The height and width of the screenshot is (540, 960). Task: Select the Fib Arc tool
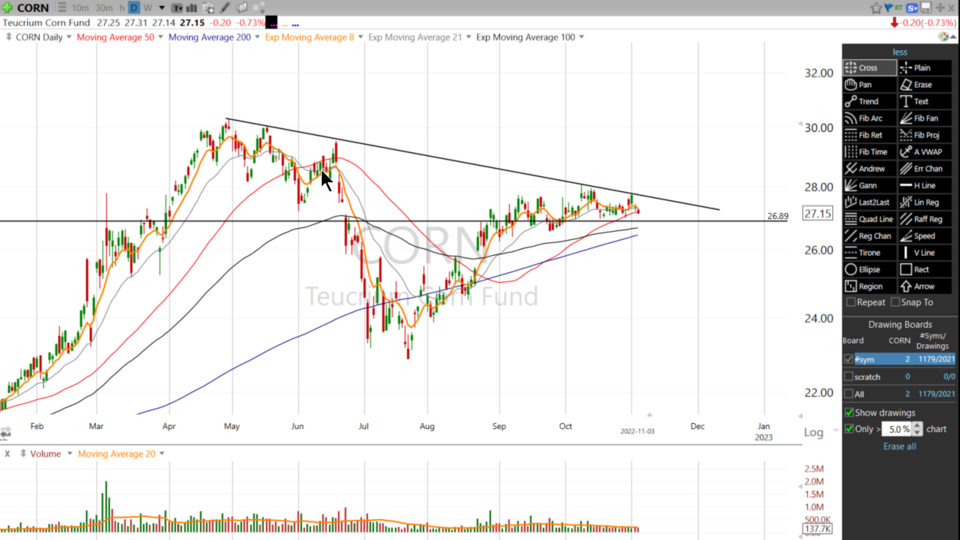[868, 118]
